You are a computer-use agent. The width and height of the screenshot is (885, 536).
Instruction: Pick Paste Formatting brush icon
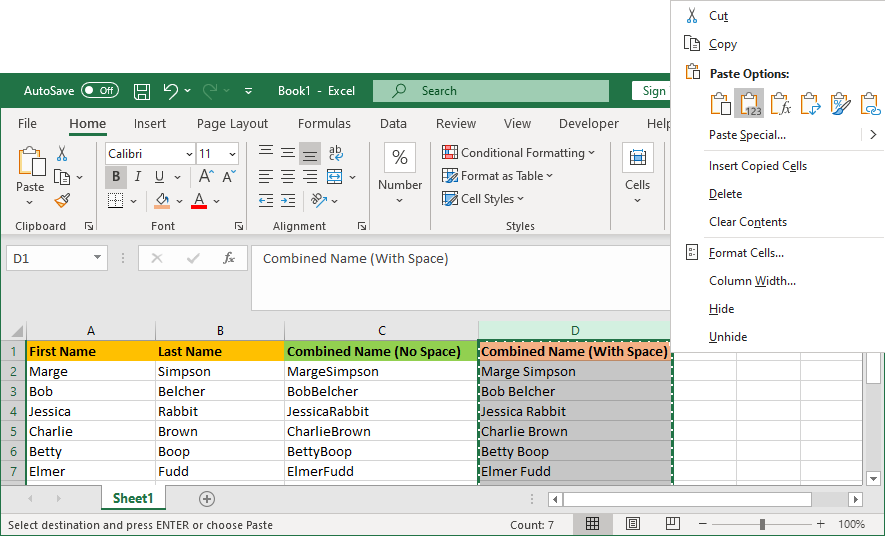pos(840,104)
